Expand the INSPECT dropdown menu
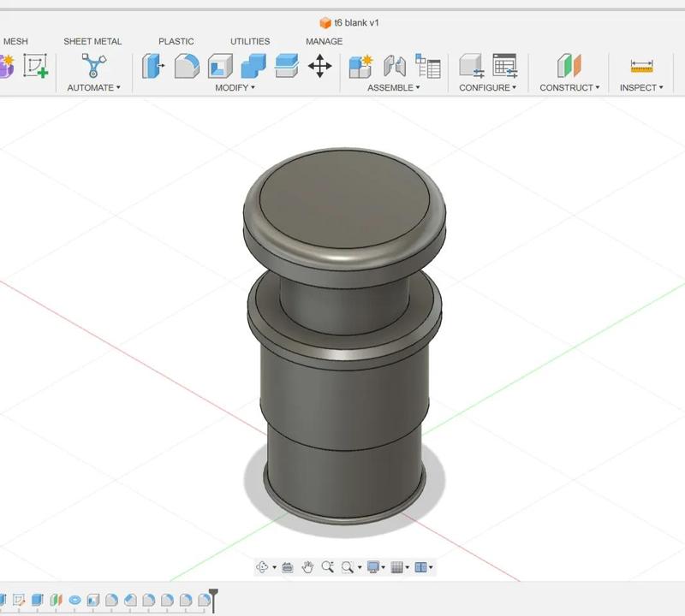 pyautogui.click(x=641, y=87)
